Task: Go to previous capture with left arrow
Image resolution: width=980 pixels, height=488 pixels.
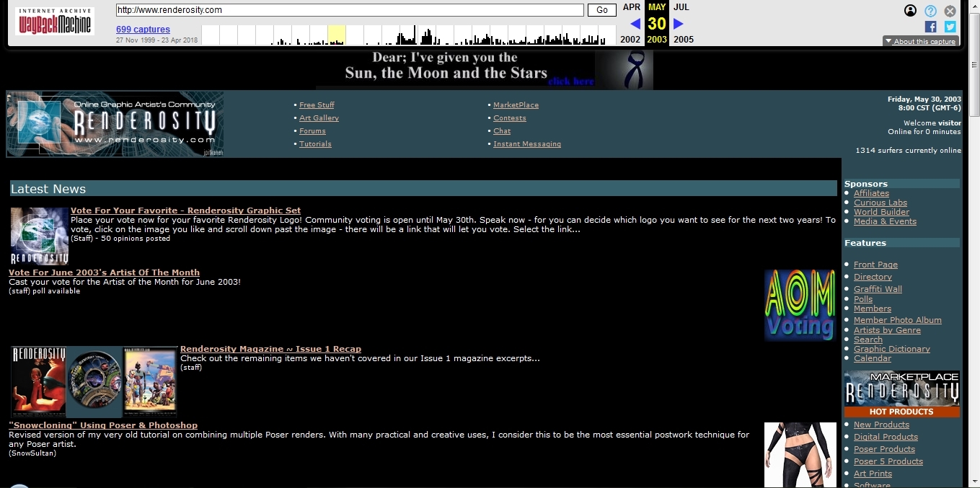Action: click(635, 24)
